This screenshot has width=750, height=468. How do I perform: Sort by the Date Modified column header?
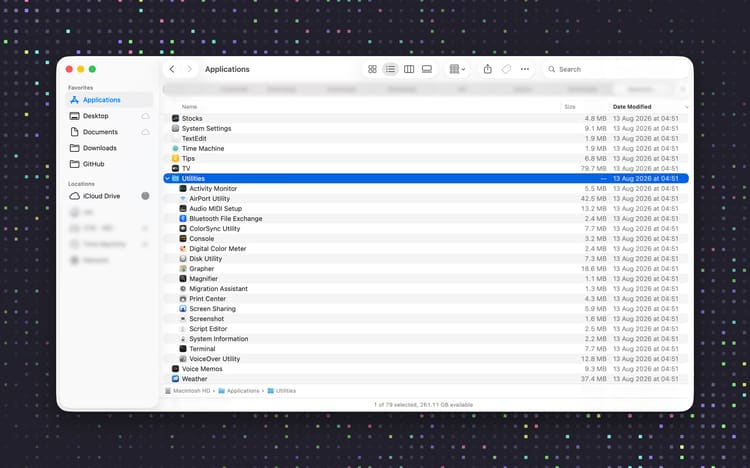pos(632,107)
